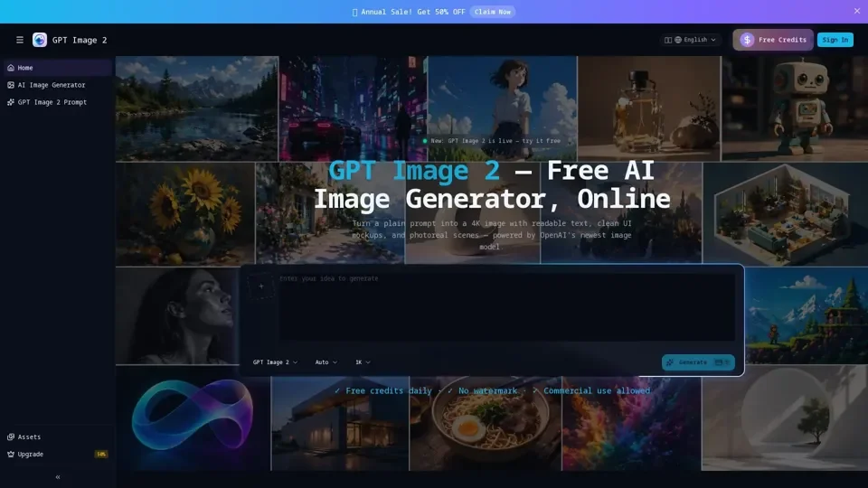The height and width of the screenshot is (488, 868).
Task: Click the 'Annual Sale! Get 50% OFF' text
Action: click(413, 12)
